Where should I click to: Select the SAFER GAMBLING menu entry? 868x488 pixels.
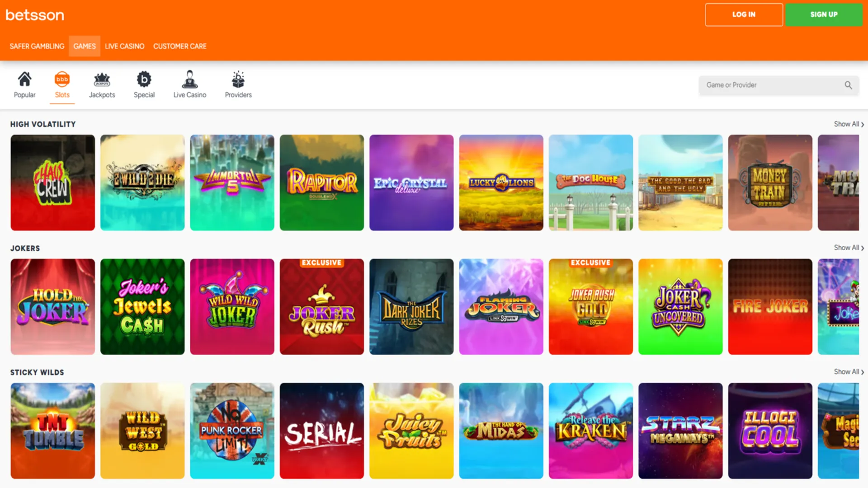click(37, 46)
